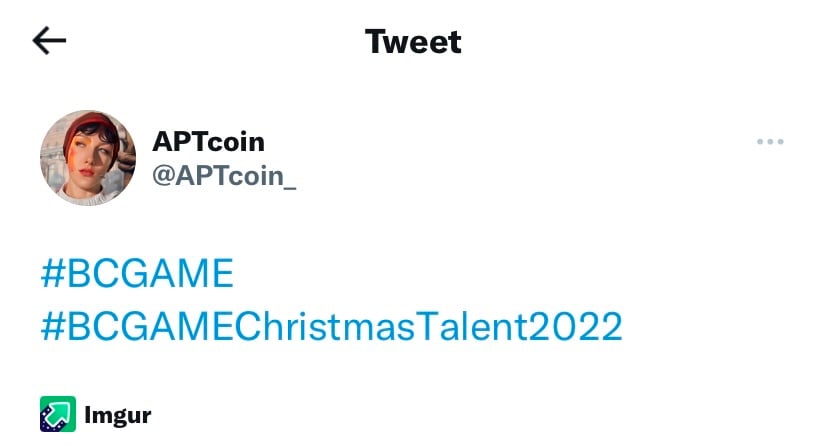This screenshot has height=447, width=828.
Task: Open the tweet's three-dot more menu
Action: click(770, 142)
